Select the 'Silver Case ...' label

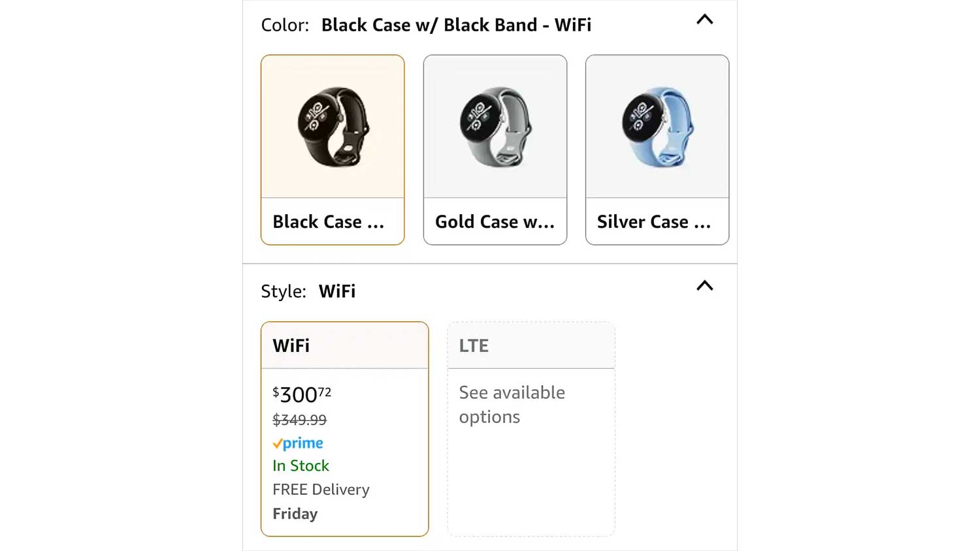[x=654, y=222]
